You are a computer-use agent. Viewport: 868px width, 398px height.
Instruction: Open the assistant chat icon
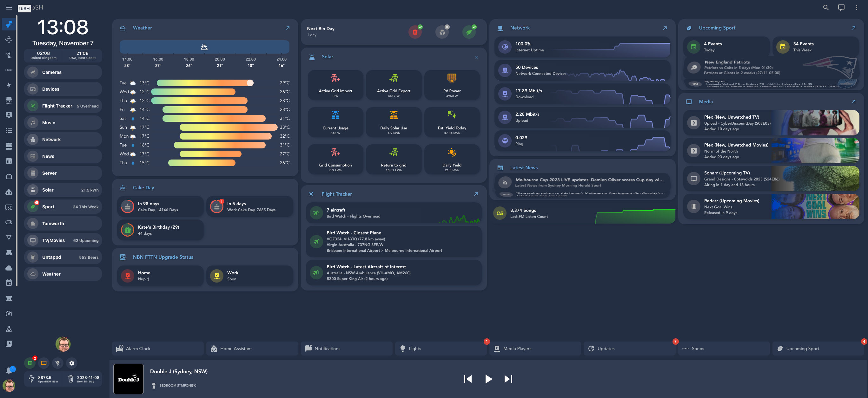pos(841,7)
